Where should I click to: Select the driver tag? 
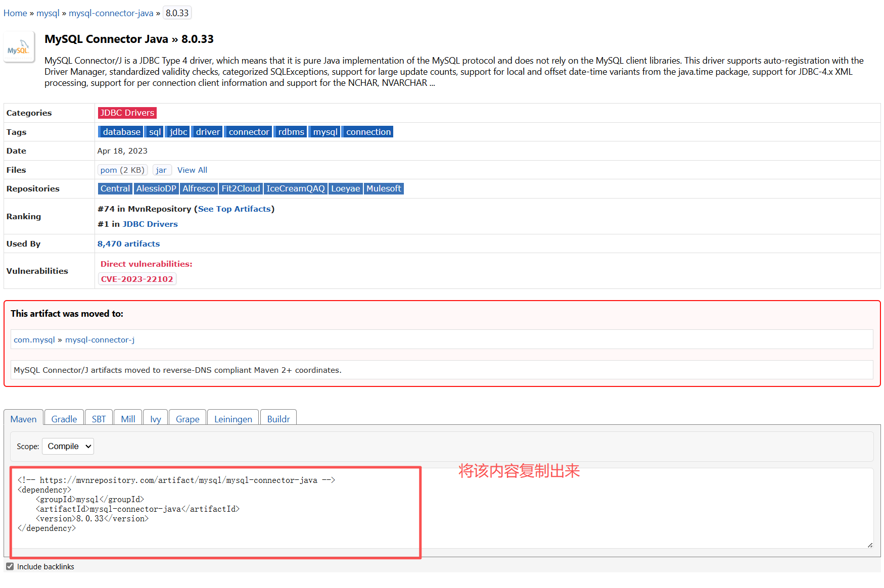[x=207, y=132]
